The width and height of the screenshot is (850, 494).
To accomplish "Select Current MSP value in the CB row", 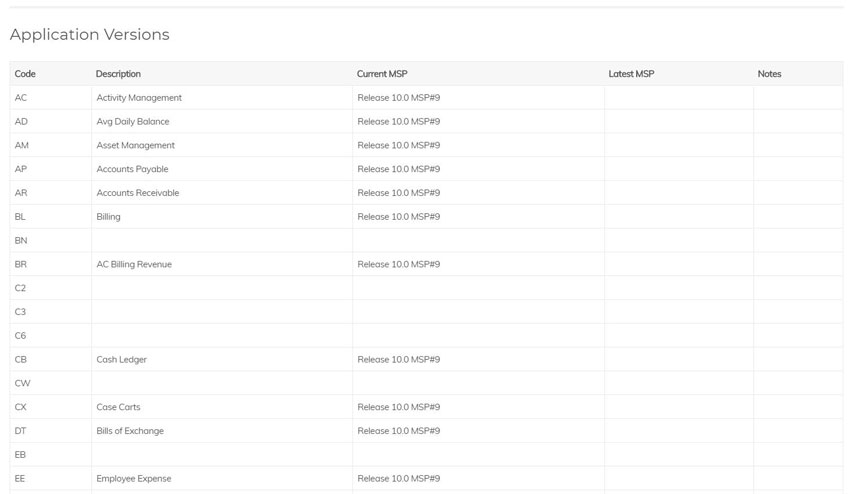I will [x=398, y=360].
